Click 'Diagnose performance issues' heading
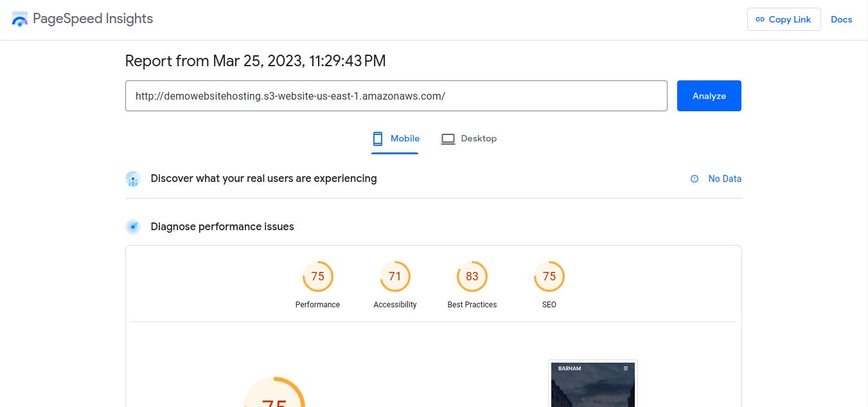868x407 pixels. (x=222, y=226)
